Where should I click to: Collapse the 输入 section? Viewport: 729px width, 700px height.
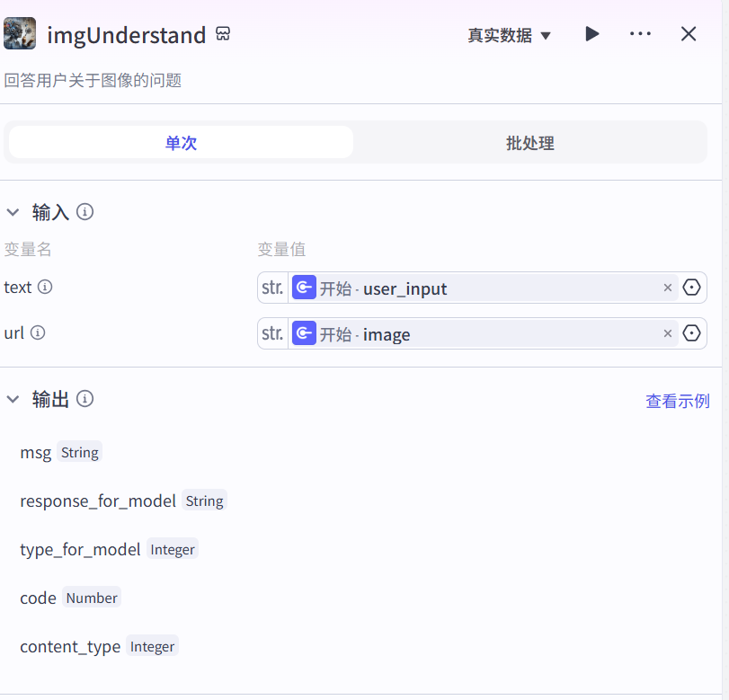[13, 212]
